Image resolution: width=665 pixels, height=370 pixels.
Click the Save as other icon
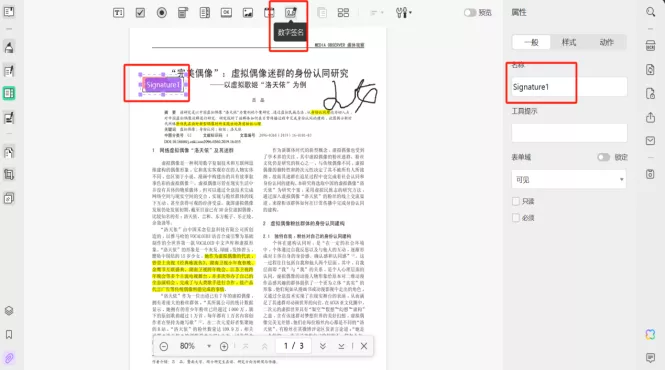651,174
